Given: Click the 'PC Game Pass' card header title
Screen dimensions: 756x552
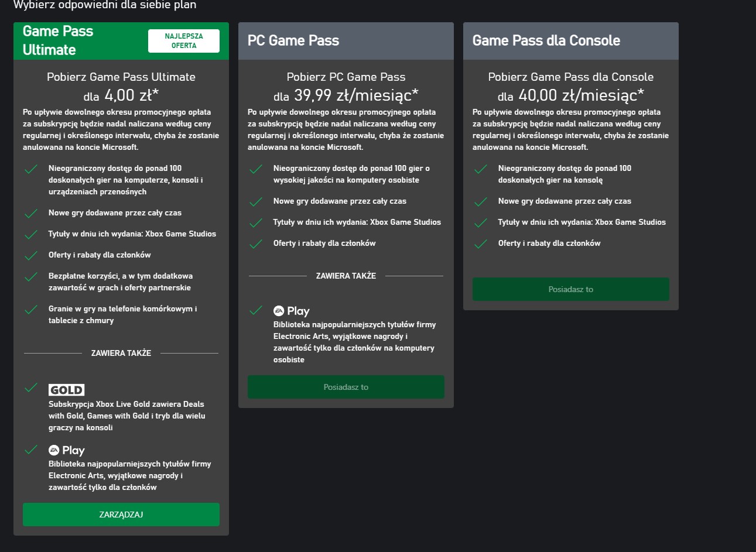Looking at the screenshot, I should pyautogui.click(x=293, y=40).
